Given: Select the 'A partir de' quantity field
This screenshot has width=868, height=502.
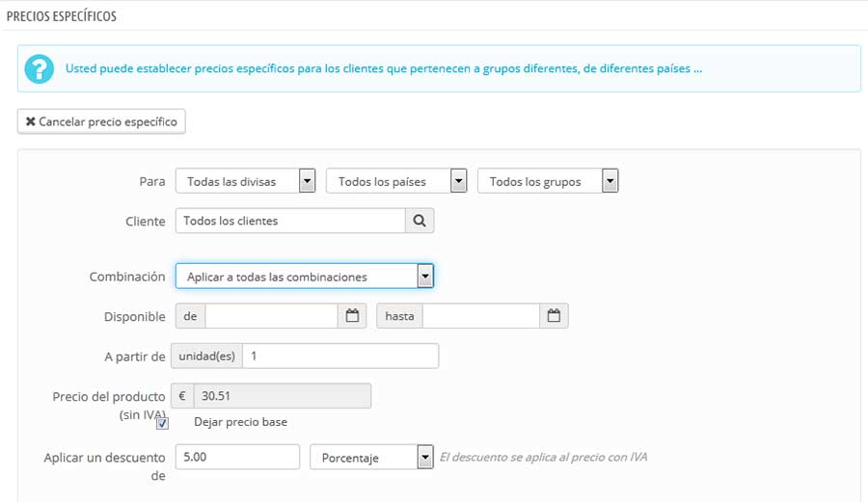Looking at the screenshot, I should point(340,356).
